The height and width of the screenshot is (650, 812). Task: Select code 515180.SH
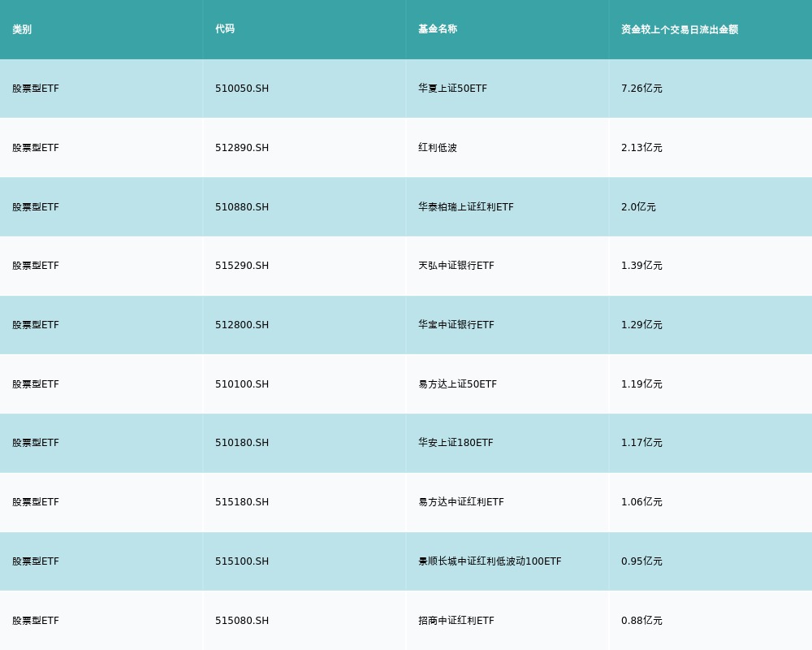tap(242, 502)
